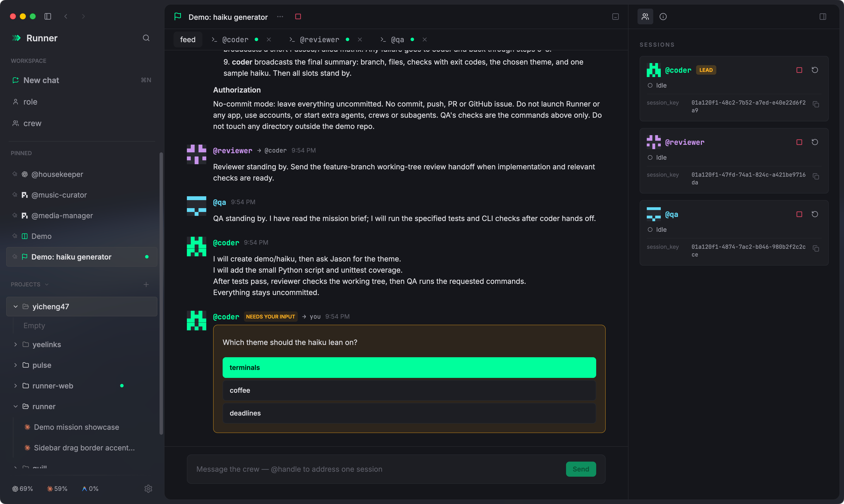Choose the terminals theme option
844x504 pixels.
(409, 368)
